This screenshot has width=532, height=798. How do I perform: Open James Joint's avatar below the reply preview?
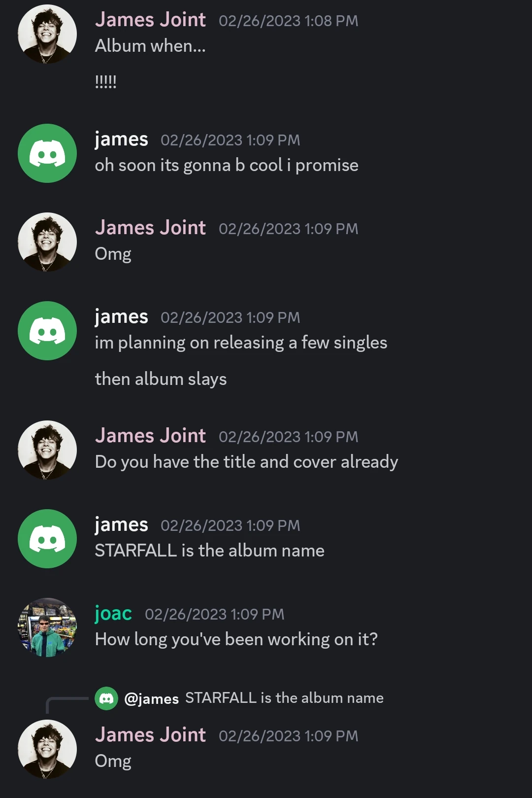point(47,749)
